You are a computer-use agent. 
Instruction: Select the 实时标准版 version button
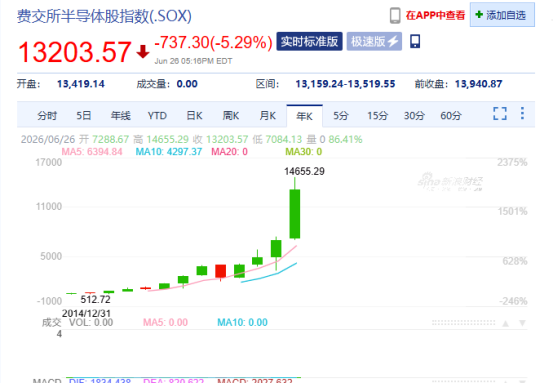[309, 42]
